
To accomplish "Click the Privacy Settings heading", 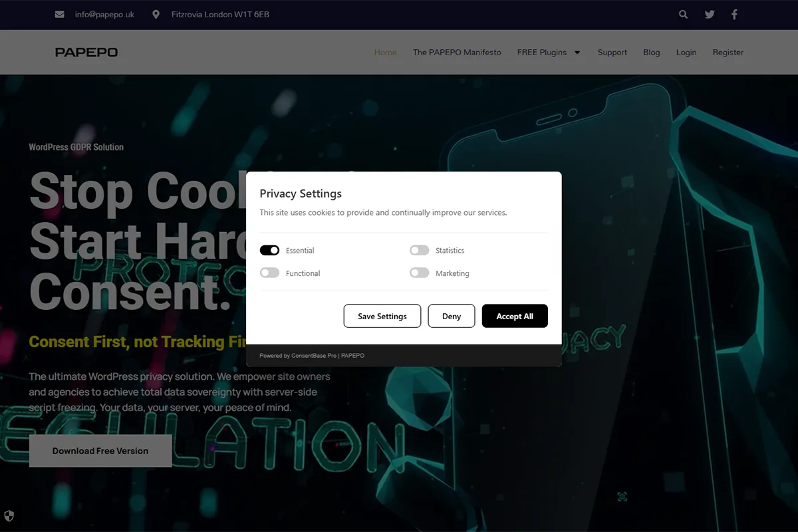I will (301, 194).
